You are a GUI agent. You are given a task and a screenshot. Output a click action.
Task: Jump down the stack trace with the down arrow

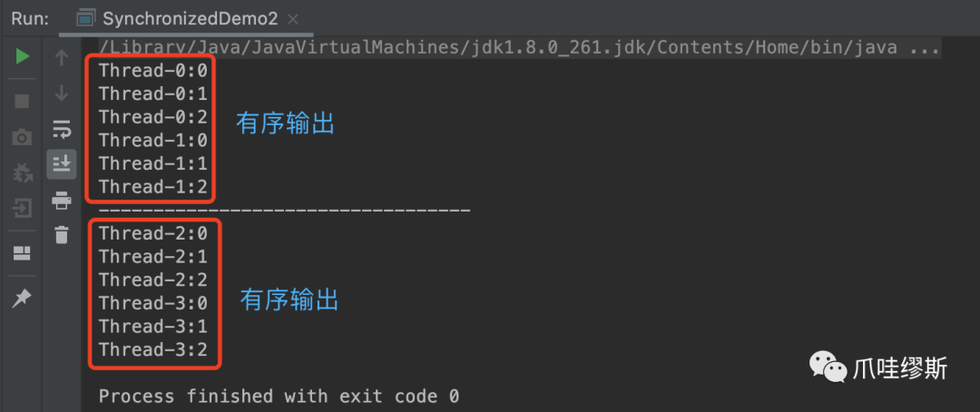coord(62,93)
